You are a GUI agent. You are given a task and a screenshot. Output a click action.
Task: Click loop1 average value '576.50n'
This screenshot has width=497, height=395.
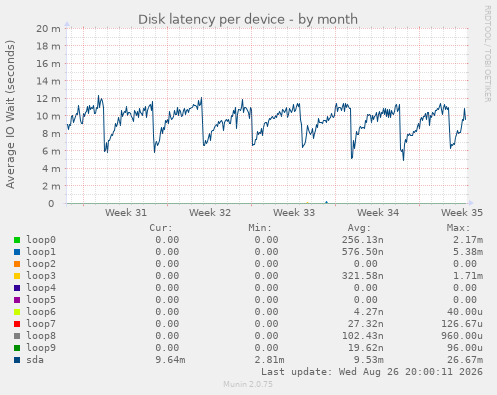pos(363,252)
